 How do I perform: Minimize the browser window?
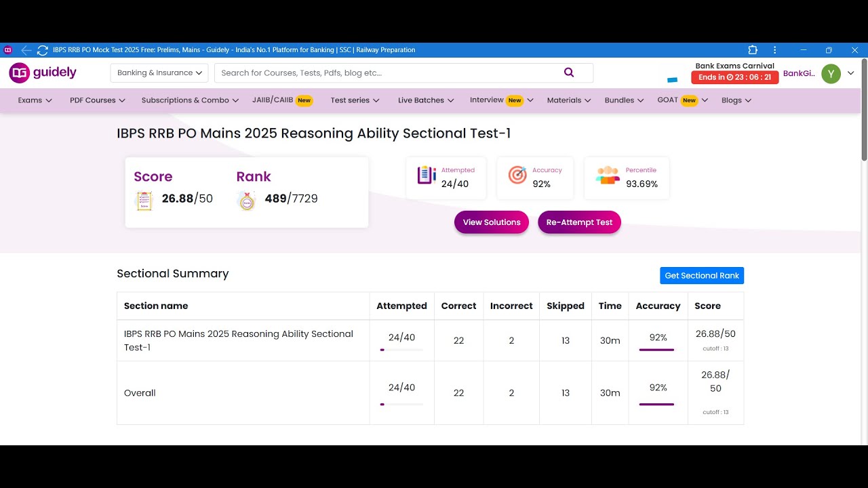click(x=804, y=50)
